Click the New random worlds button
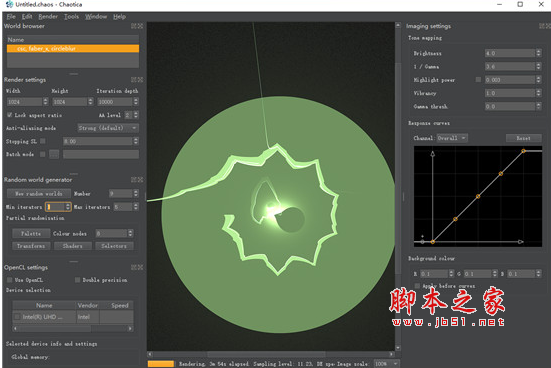Viewport: 551px width, 368px height. click(x=39, y=194)
